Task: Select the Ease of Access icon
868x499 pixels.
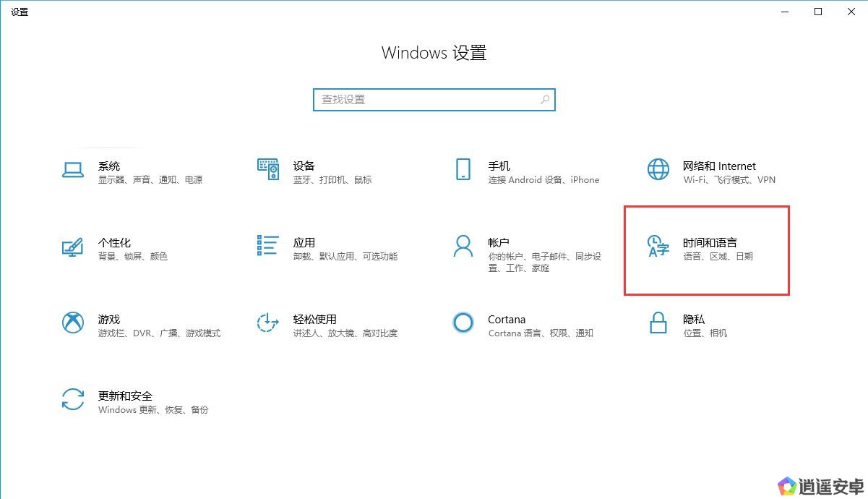Action: click(268, 323)
